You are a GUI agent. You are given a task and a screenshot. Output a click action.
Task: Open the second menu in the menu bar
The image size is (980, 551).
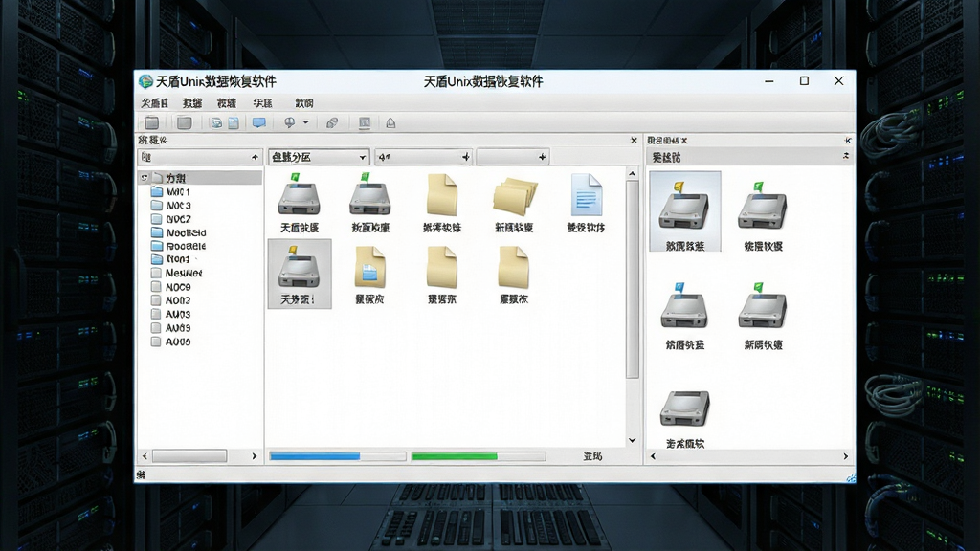[x=192, y=103]
